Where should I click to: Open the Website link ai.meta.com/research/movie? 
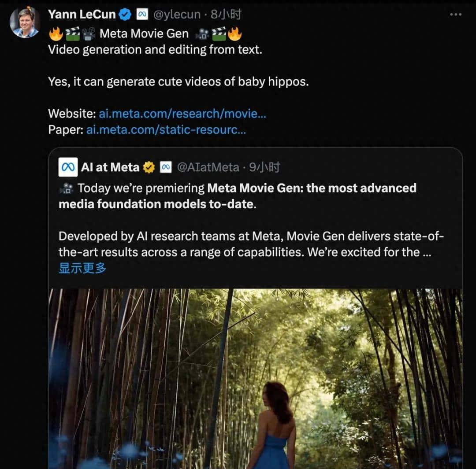(x=182, y=114)
